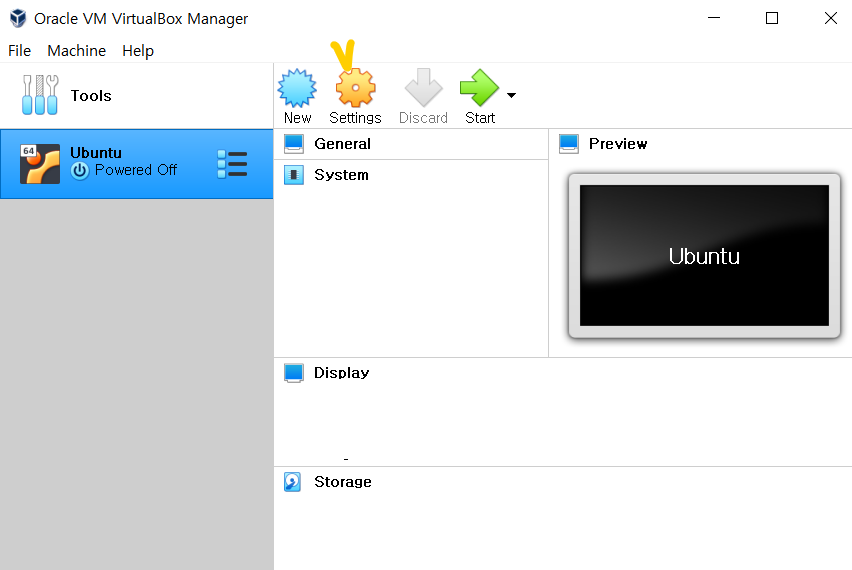Click the Preview section heading
This screenshot has width=852, height=570.
(618, 144)
